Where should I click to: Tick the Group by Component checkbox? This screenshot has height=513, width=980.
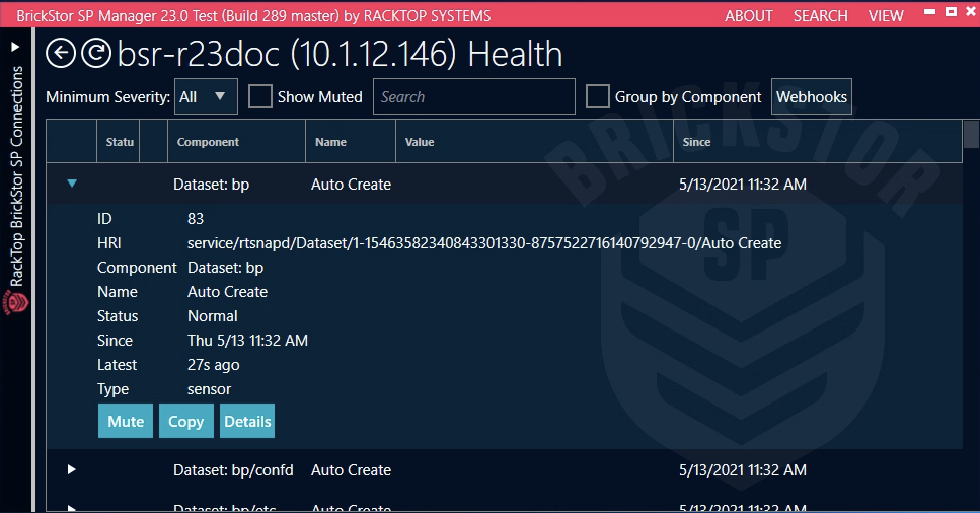pyautogui.click(x=597, y=96)
